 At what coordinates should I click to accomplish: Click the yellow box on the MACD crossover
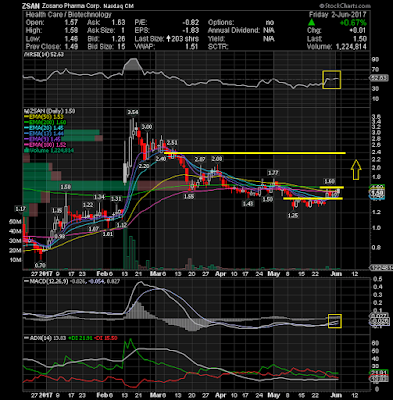click(x=335, y=321)
